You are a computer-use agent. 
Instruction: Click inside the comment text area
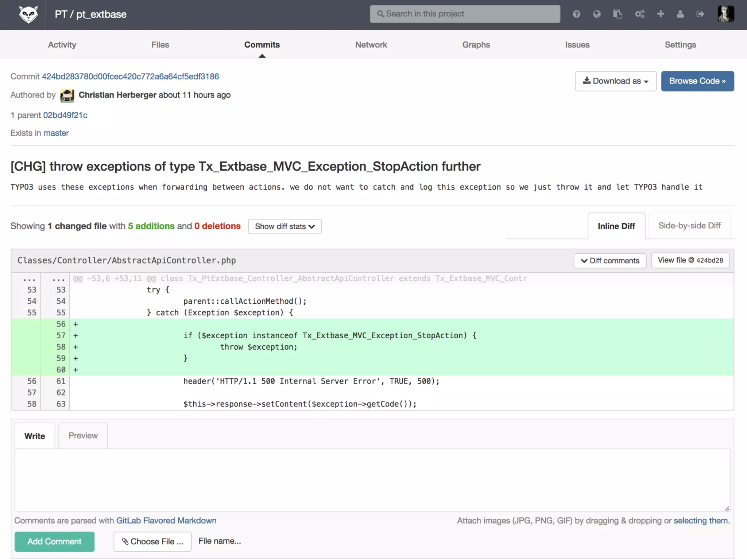(x=372, y=480)
